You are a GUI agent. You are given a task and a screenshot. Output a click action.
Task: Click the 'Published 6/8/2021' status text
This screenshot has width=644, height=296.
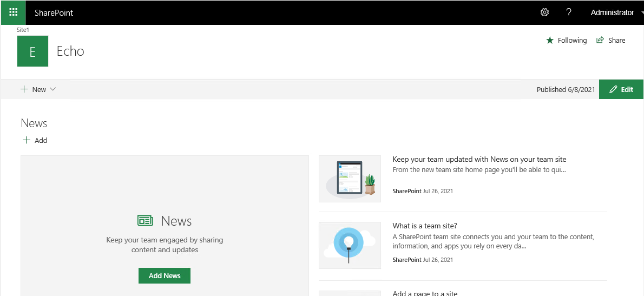(566, 89)
